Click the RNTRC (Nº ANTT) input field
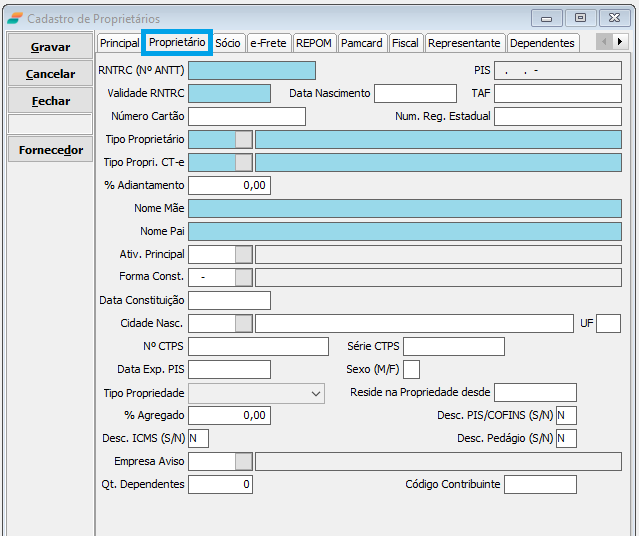Image resolution: width=639 pixels, height=536 pixels. point(251,70)
